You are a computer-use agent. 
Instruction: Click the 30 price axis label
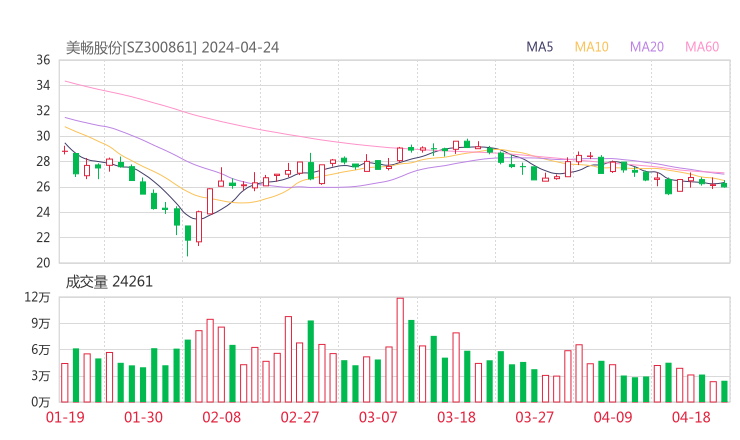coord(43,136)
